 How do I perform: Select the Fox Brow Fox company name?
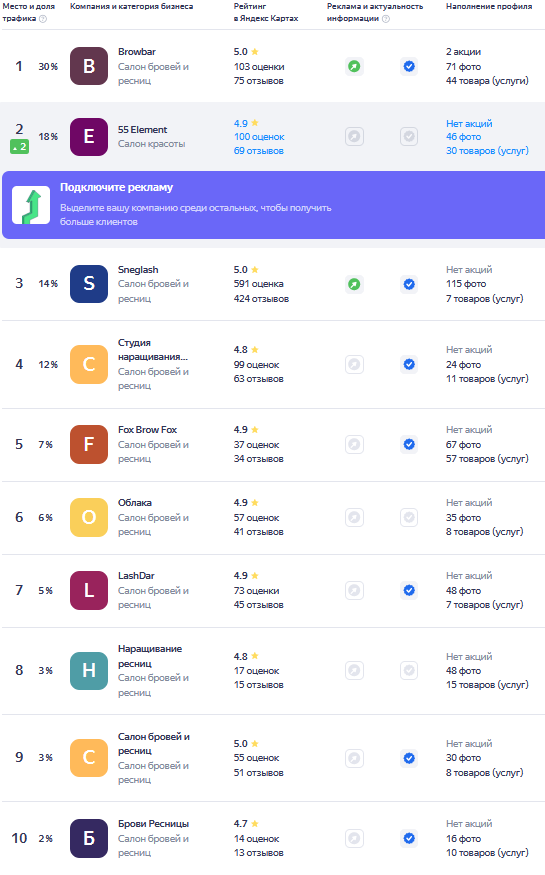tap(147, 430)
